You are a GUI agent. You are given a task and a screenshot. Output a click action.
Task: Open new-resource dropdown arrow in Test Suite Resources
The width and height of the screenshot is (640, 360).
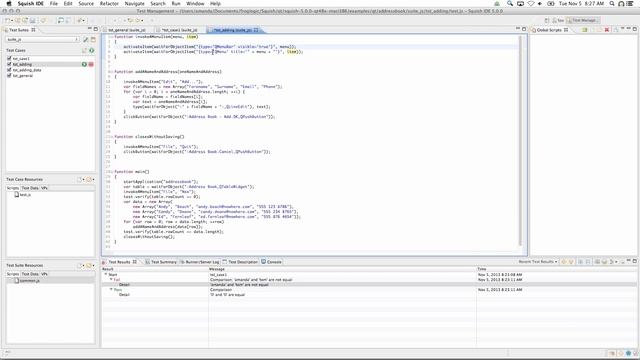(83, 266)
